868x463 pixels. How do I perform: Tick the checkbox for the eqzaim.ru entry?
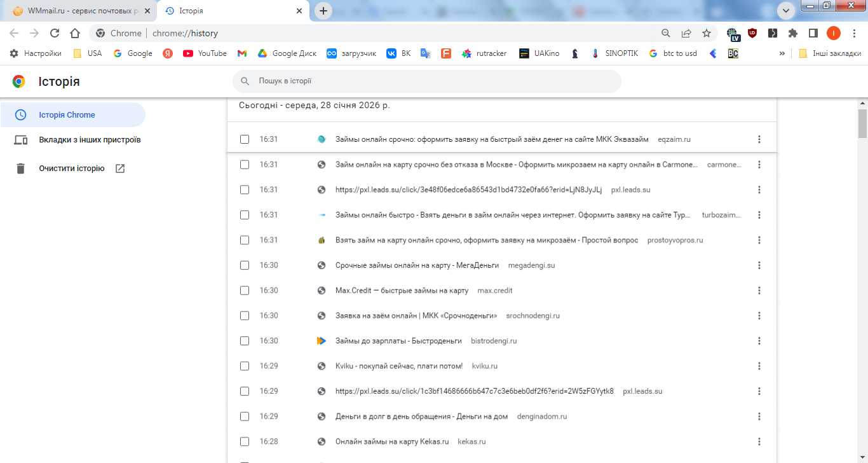pos(245,139)
